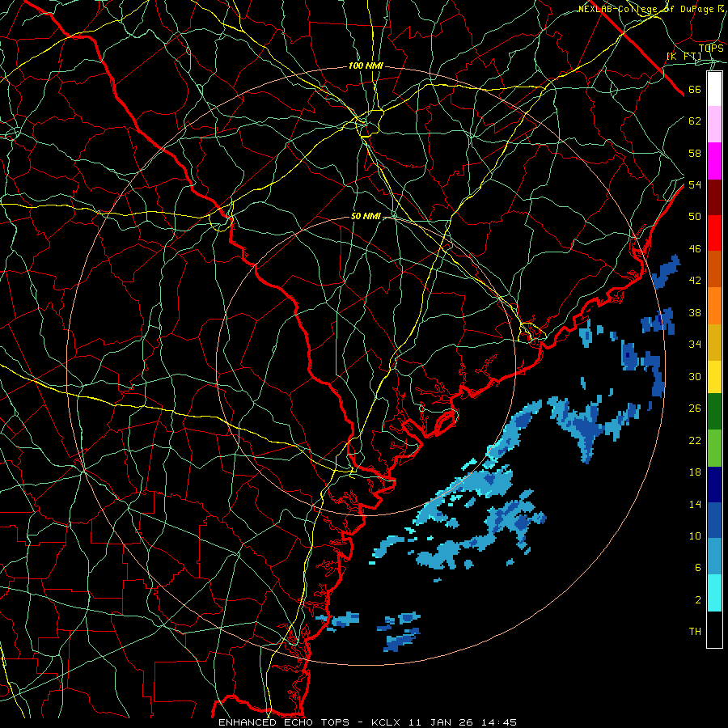Select the burnt orange legend swatch
The width and height of the screenshot is (728, 728).
(714, 269)
